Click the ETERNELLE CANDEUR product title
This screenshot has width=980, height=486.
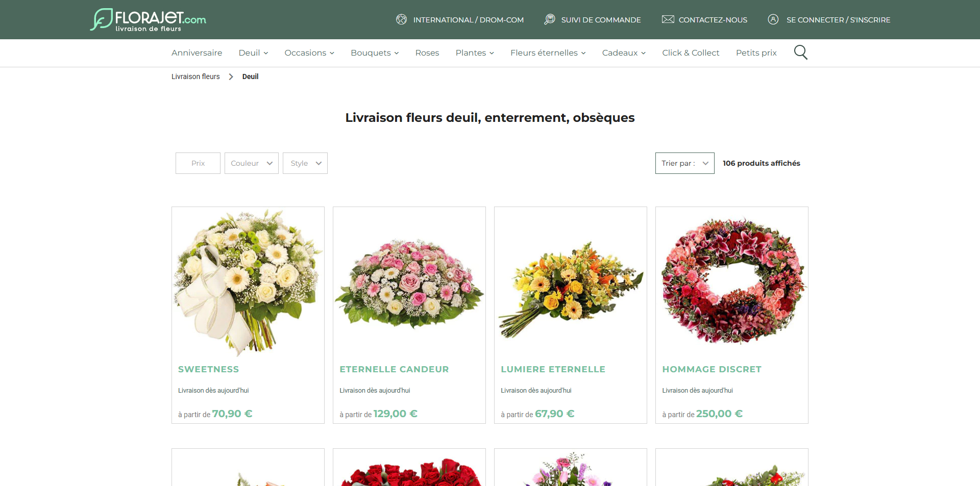click(394, 369)
